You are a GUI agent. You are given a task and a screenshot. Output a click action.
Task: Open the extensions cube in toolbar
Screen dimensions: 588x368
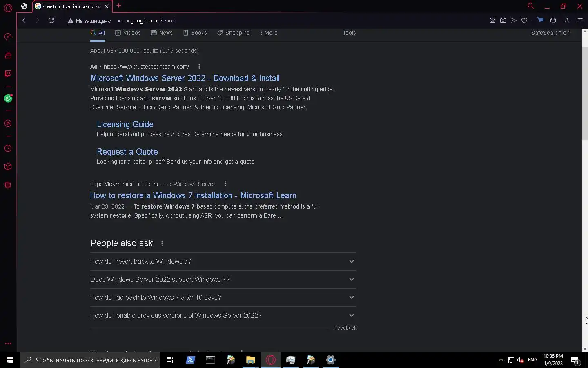(x=553, y=20)
